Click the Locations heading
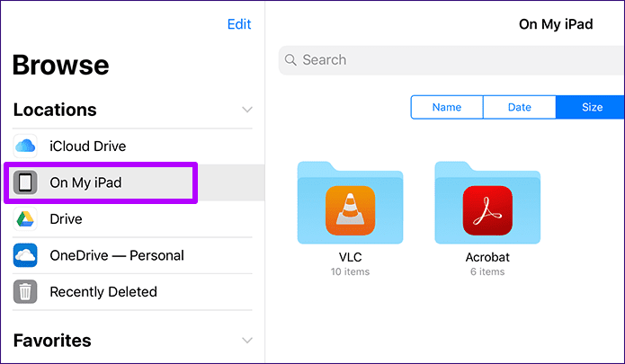625x364 pixels. (55, 110)
